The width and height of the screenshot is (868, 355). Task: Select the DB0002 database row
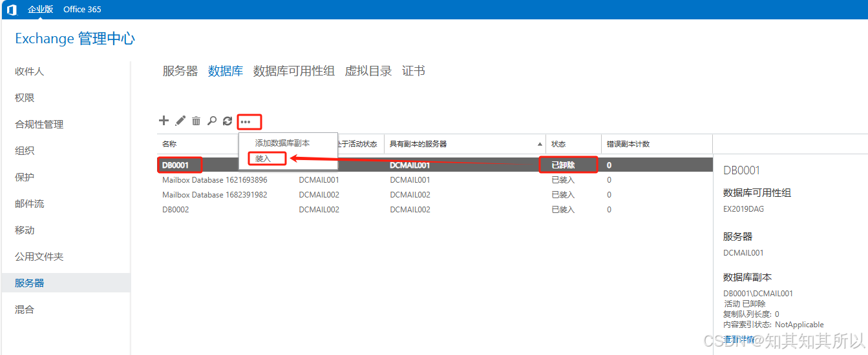pyautogui.click(x=434, y=210)
